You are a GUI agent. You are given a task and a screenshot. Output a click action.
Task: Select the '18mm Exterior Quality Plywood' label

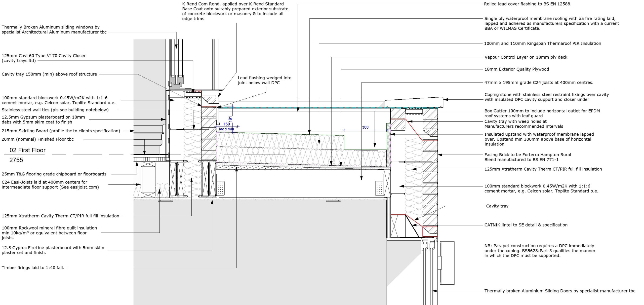[x=516, y=69]
